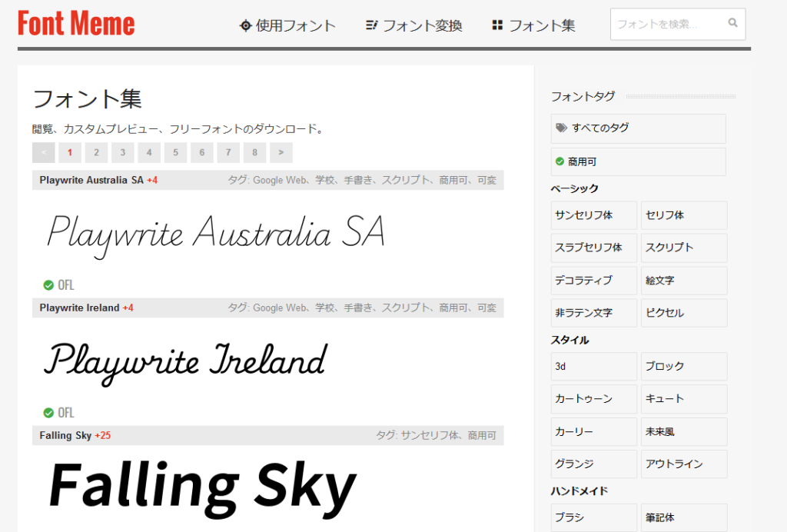Go to page 4

pos(149,152)
